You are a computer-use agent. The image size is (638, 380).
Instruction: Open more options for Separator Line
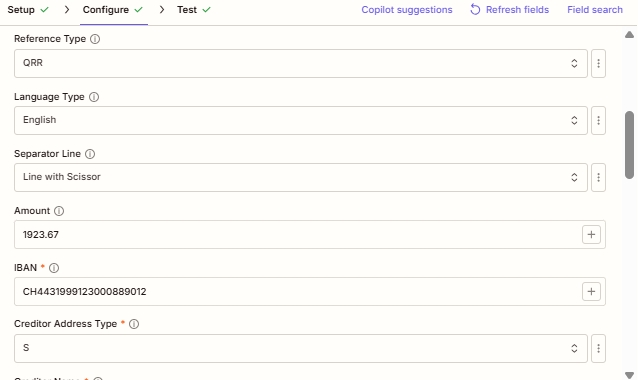coord(598,177)
